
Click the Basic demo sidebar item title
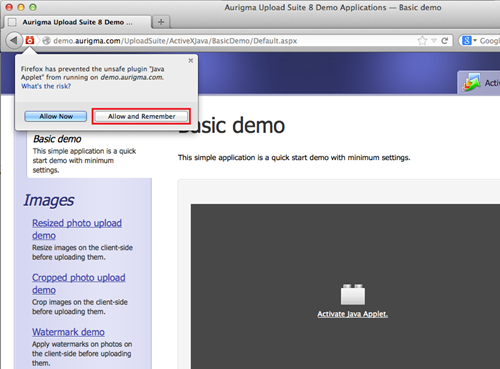coord(57,139)
